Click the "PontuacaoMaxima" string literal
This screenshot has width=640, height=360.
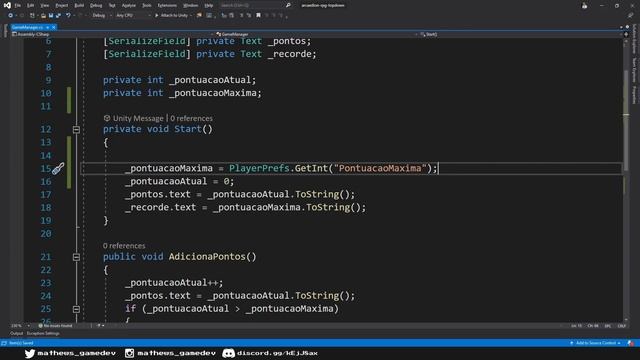click(380, 168)
